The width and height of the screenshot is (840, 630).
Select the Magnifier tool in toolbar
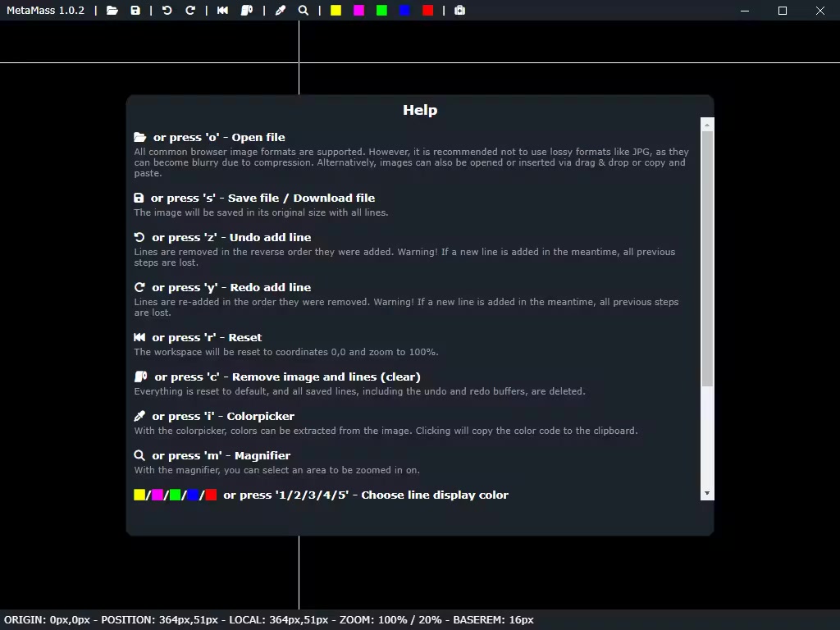click(x=304, y=11)
